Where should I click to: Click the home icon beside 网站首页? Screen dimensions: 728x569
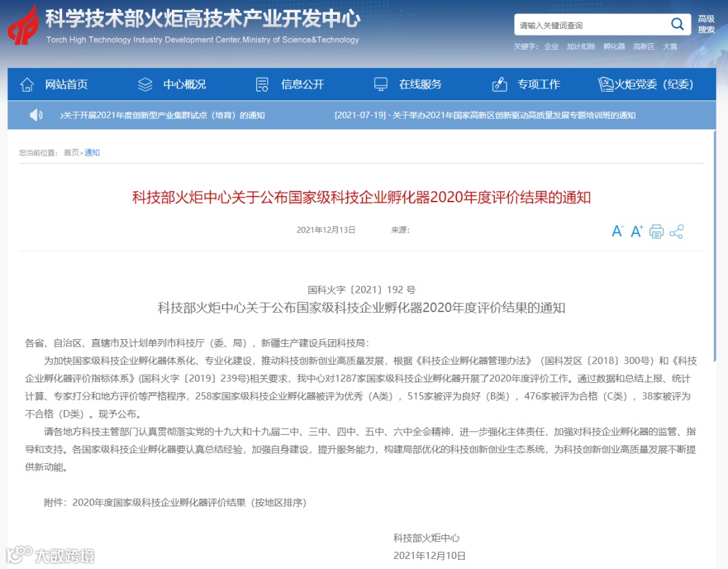coord(27,84)
